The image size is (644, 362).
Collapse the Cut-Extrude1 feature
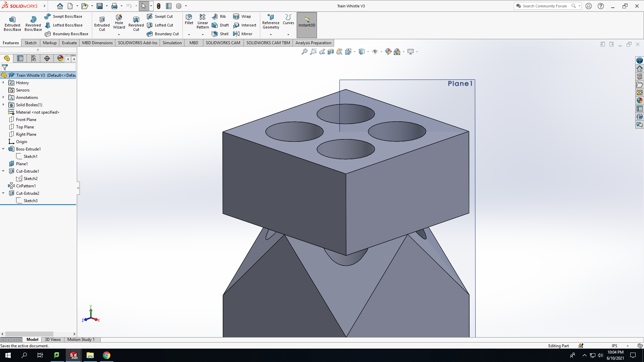3,171
